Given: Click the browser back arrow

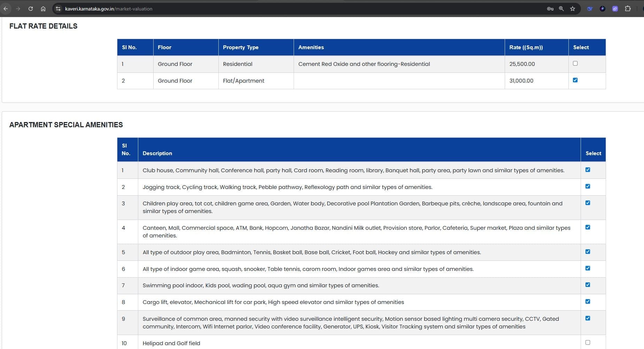Looking at the screenshot, I should pos(6,9).
